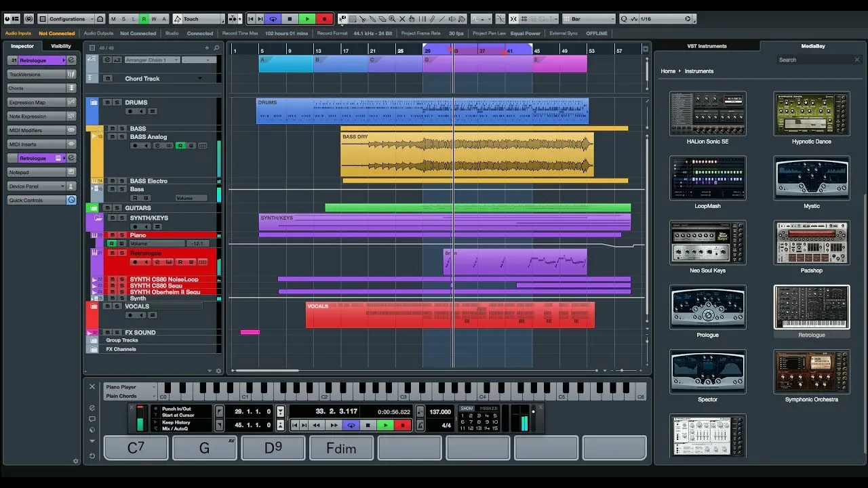The height and width of the screenshot is (488, 868).
Task: Toggle the Cycle loop button in the top toolbar
Action: [273, 19]
